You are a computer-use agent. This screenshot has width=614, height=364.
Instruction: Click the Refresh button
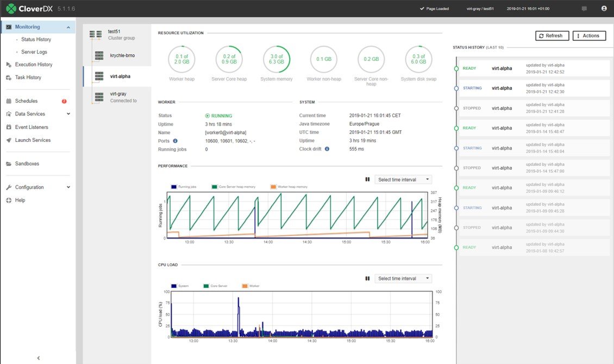point(552,36)
